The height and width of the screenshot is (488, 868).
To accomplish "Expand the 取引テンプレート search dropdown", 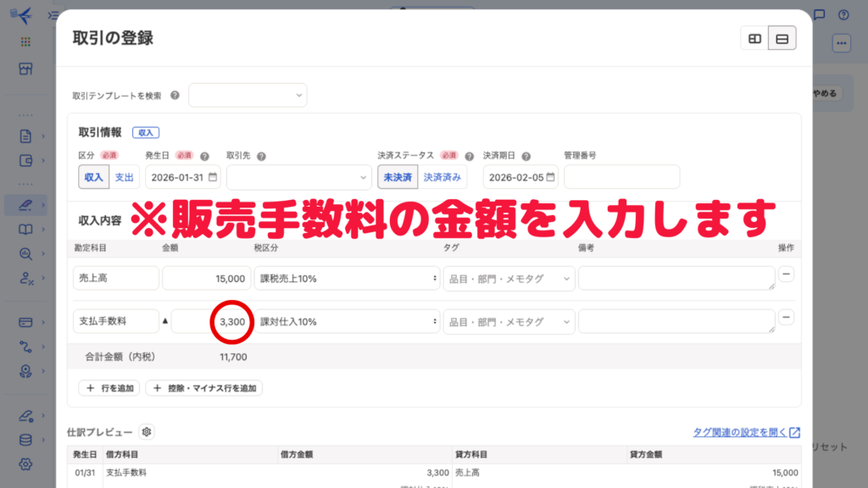I will 248,96.
